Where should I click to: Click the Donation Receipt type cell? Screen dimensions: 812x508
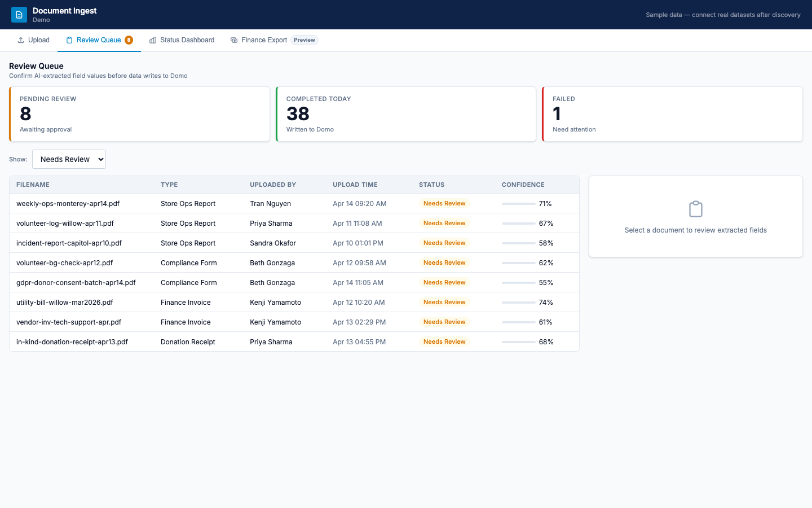pos(188,341)
